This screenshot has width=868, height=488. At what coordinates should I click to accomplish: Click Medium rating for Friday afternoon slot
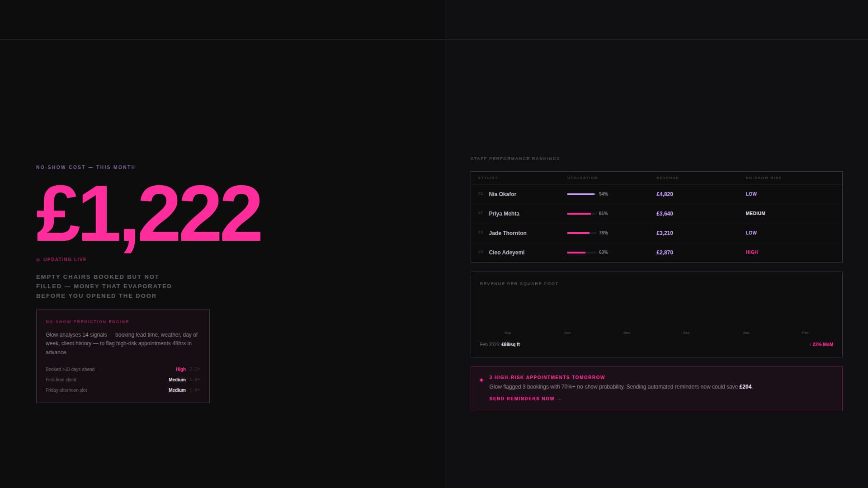click(x=177, y=390)
